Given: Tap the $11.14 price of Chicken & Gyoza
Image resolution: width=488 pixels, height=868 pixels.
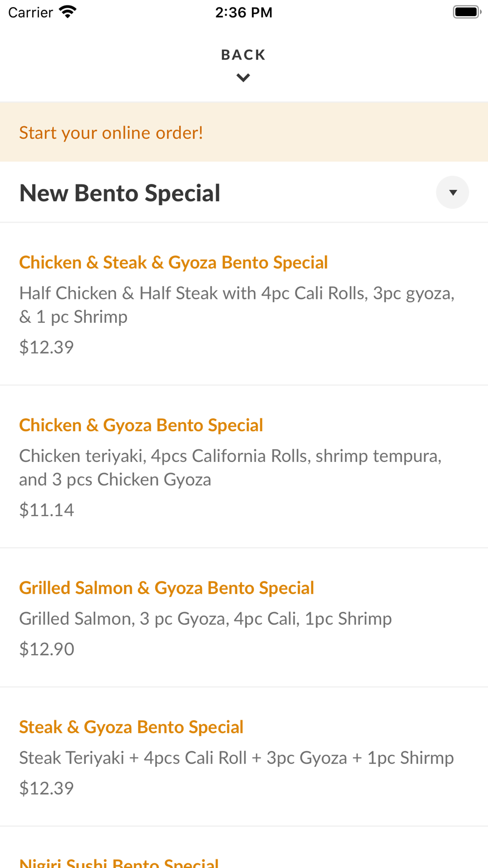Looking at the screenshot, I should click(x=46, y=510).
